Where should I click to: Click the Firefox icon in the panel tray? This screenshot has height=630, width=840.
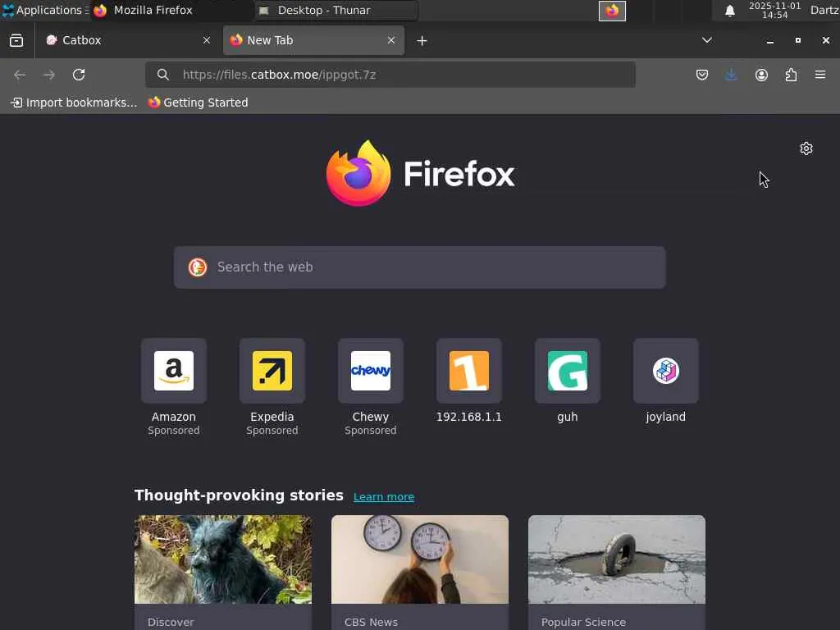(612, 11)
